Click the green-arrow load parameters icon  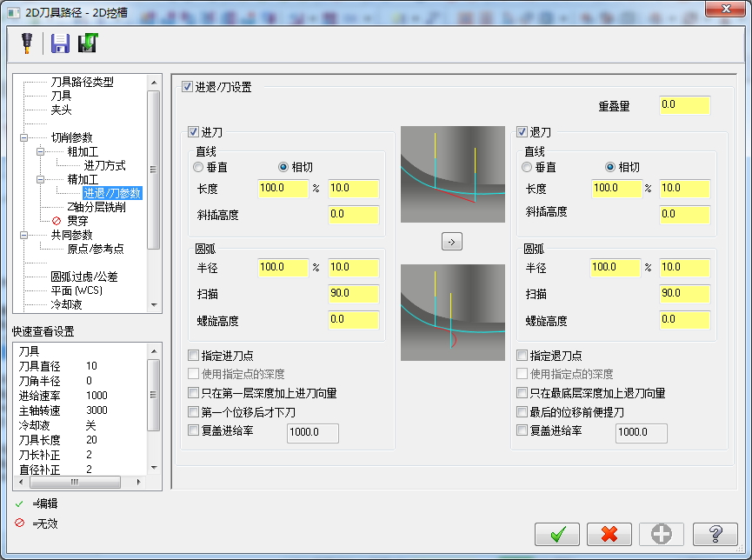click(x=85, y=42)
